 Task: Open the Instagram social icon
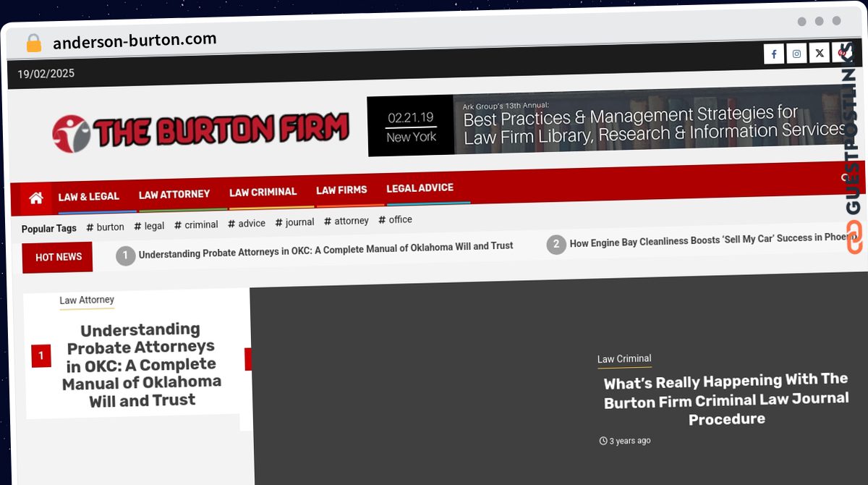coord(796,54)
